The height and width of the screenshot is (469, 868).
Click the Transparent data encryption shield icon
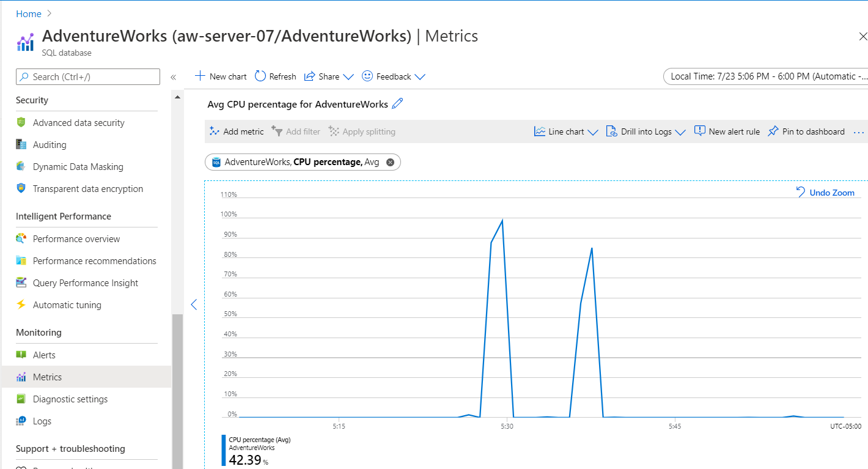[21, 188]
